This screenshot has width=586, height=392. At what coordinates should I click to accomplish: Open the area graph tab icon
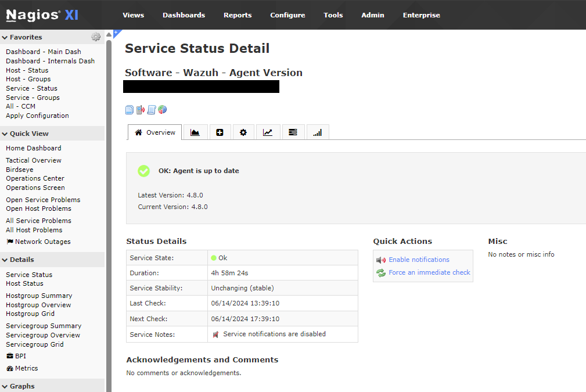pos(195,132)
